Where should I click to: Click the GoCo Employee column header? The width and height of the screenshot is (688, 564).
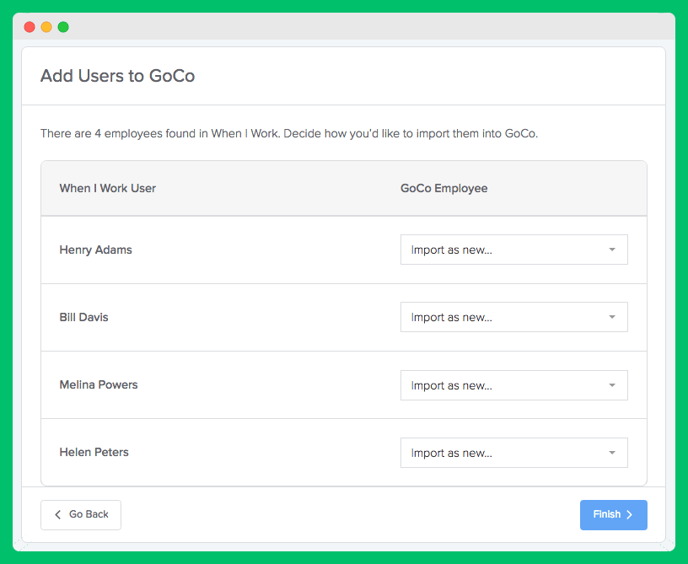coord(444,188)
